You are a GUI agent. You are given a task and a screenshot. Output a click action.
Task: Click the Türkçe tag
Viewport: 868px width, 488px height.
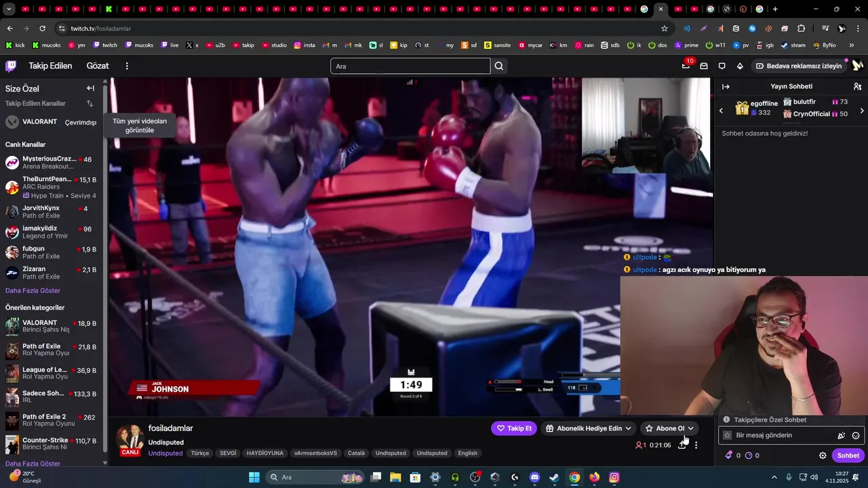pos(200,453)
